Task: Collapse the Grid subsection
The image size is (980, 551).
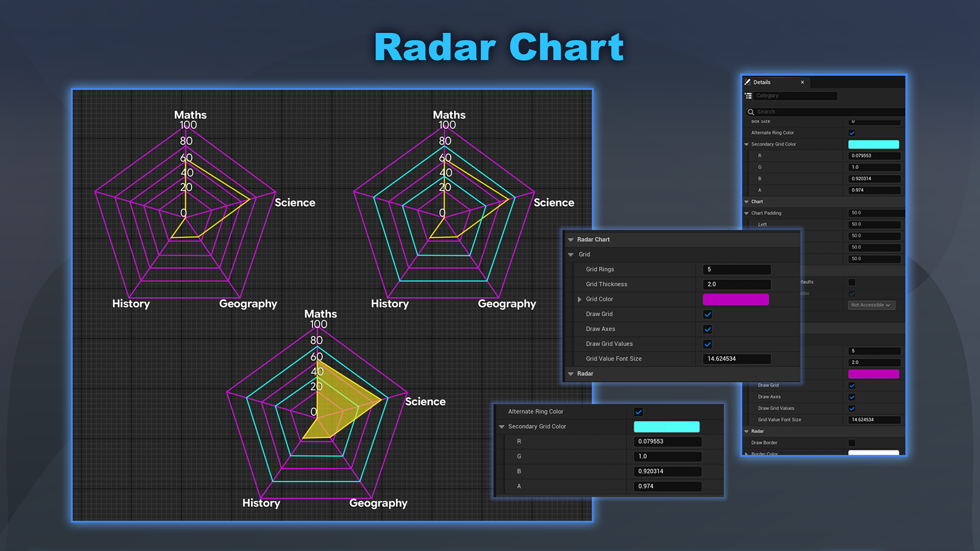Action: click(571, 255)
